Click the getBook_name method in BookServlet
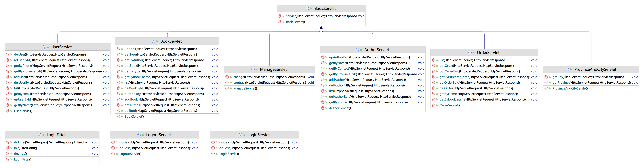This screenshot has height=168, width=644. click(x=137, y=77)
